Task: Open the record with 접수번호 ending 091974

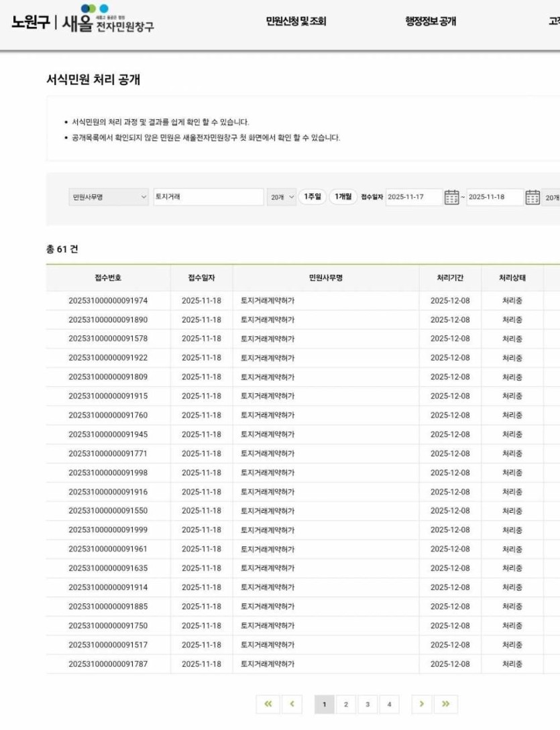Action: pos(108,300)
